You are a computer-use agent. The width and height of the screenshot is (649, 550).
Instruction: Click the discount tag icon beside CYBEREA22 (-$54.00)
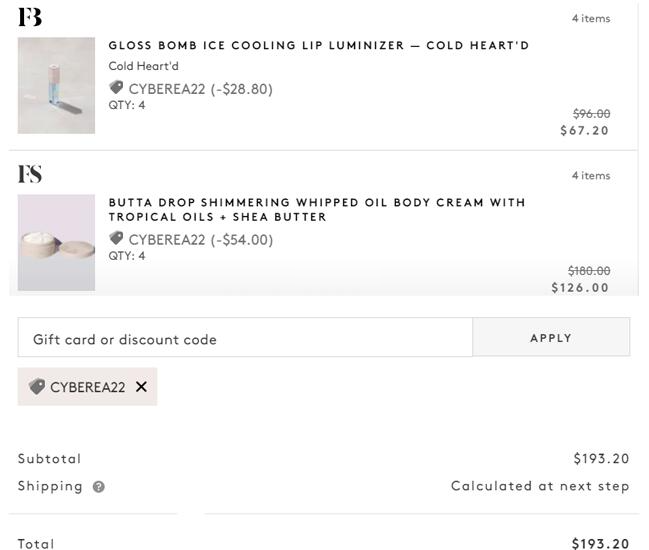[x=116, y=238]
